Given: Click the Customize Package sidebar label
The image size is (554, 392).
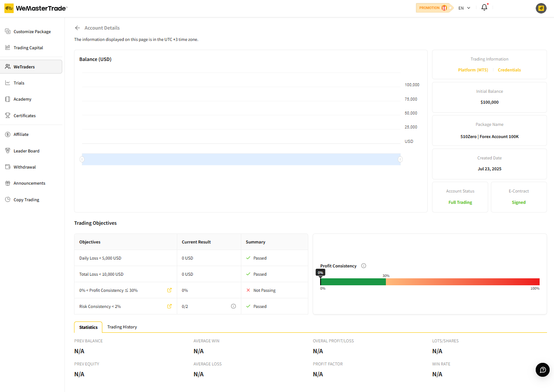Looking at the screenshot, I should pyautogui.click(x=32, y=32).
